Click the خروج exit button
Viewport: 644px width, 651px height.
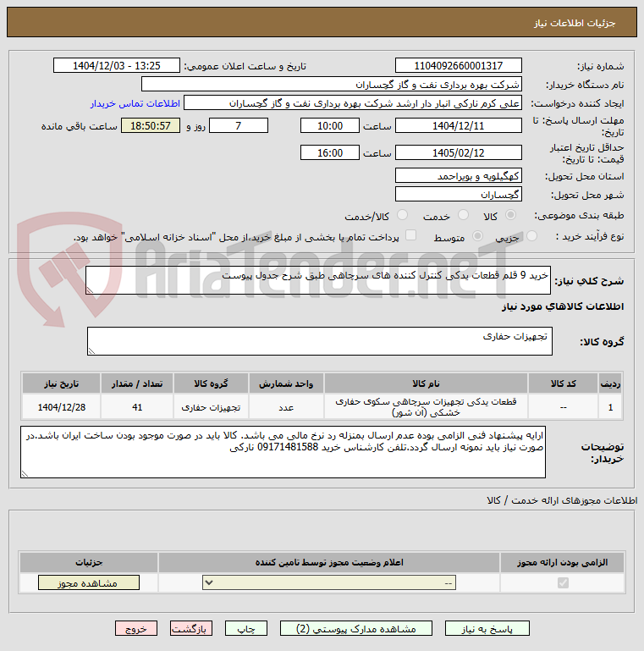[x=136, y=629]
